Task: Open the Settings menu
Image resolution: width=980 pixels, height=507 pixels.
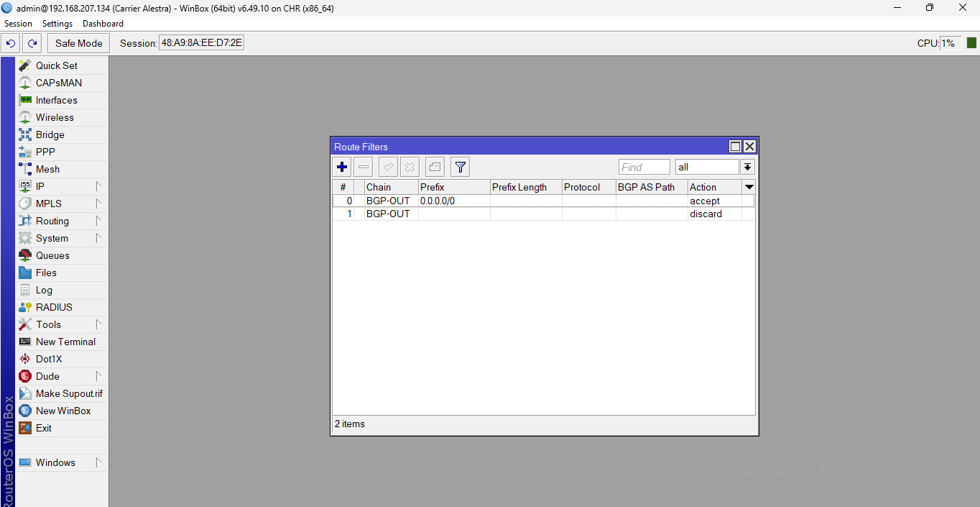Action: point(57,24)
